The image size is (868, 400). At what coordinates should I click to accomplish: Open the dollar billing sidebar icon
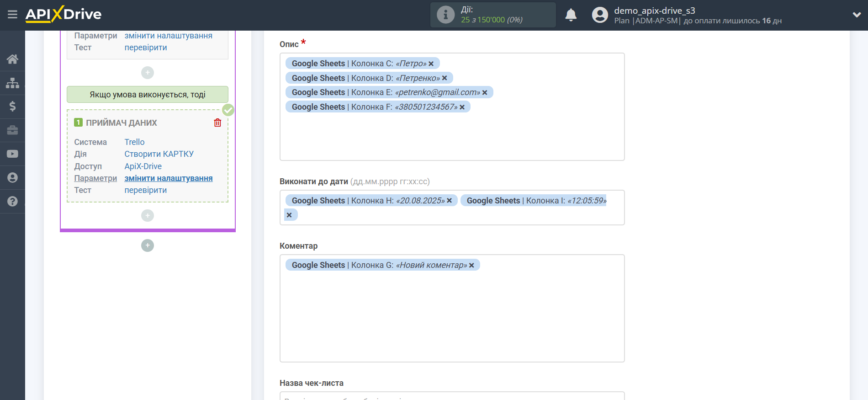(x=12, y=107)
